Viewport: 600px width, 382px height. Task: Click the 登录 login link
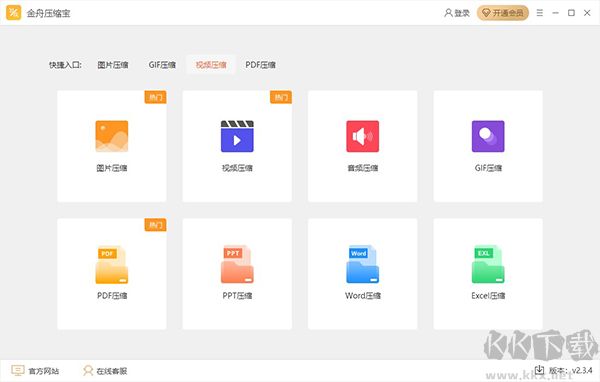[x=462, y=13]
